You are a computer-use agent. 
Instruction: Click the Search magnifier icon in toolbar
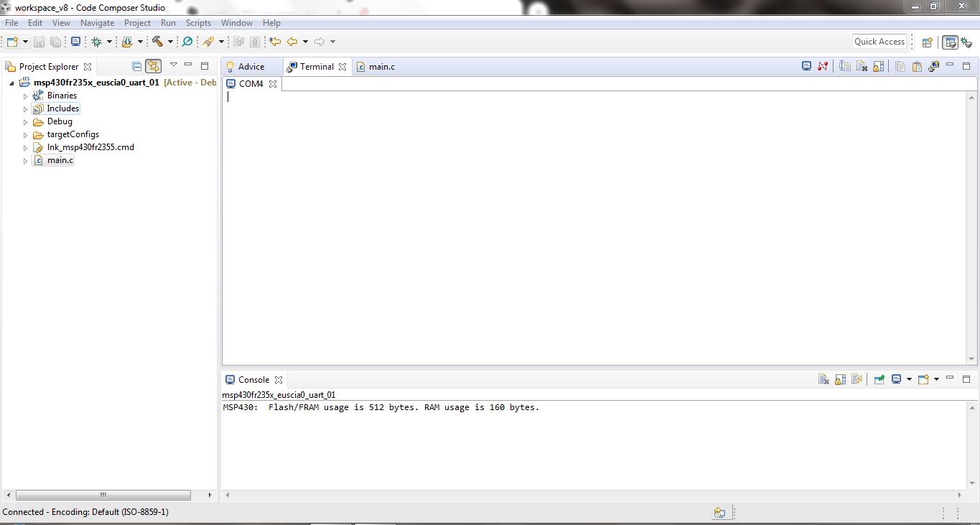click(187, 42)
